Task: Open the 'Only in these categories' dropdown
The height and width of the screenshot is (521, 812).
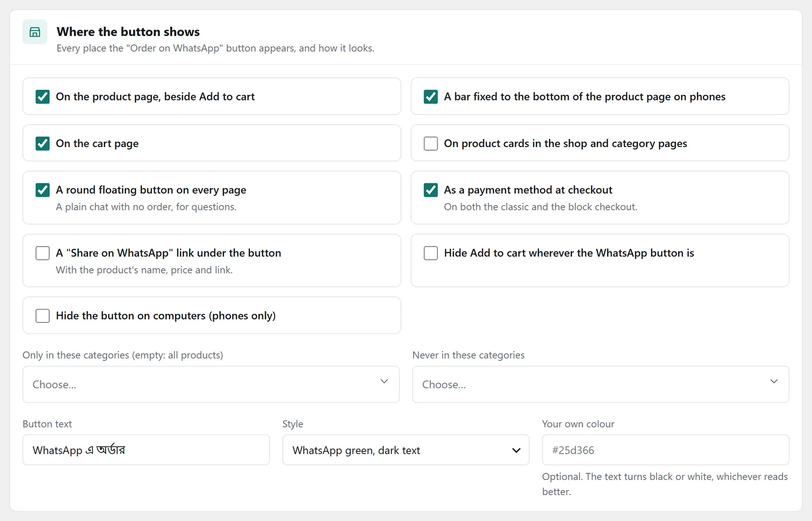Action: (211, 385)
